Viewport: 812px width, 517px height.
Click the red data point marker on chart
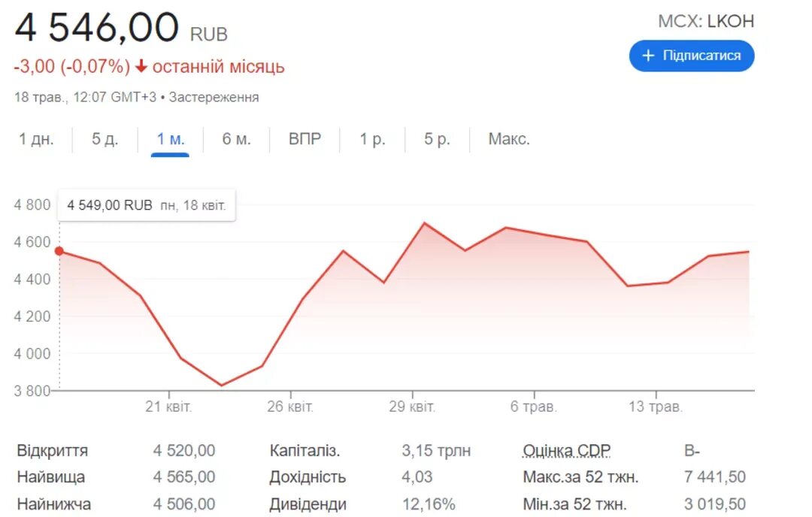point(59,251)
